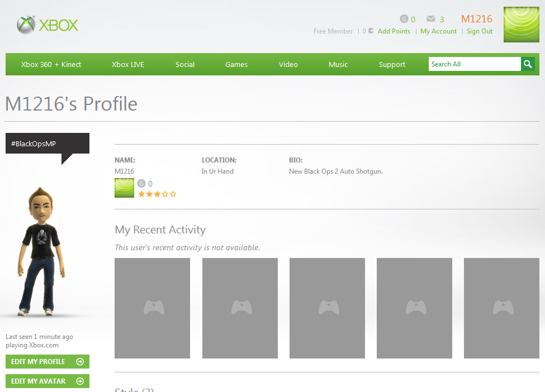Click the header Gamerscore value 0
The width and height of the screenshot is (545, 392).
[x=413, y=20]
